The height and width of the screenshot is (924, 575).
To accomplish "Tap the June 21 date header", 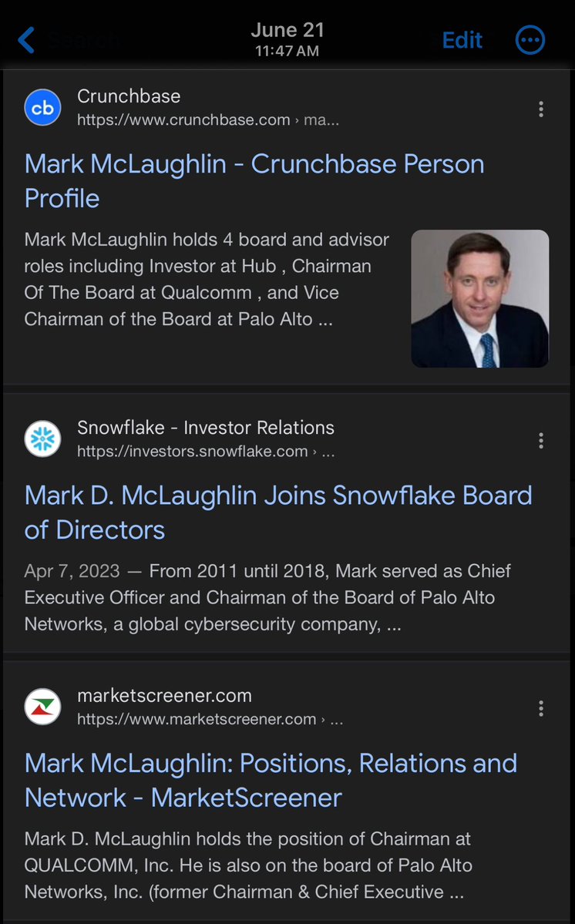I will click(287, 31).
